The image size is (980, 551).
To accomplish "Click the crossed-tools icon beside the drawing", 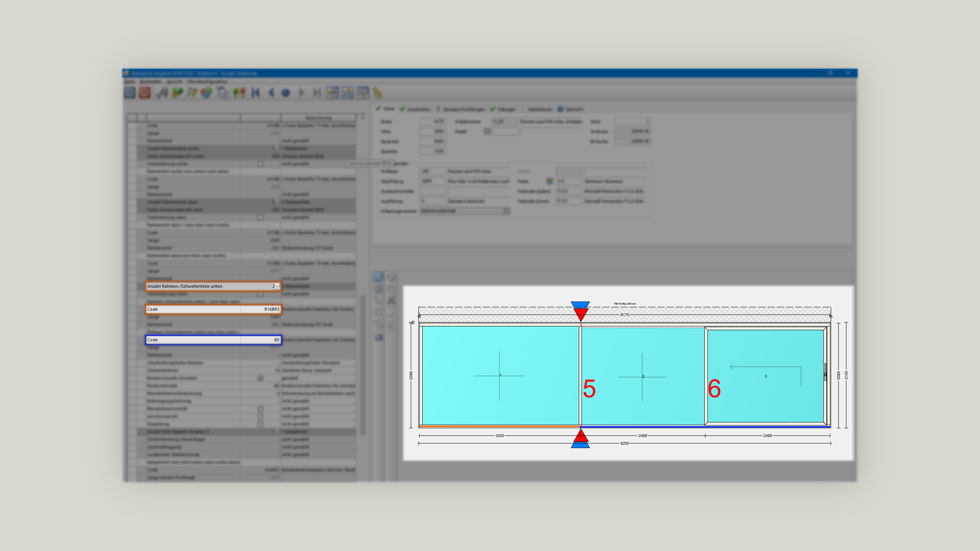I will point(391,300).
